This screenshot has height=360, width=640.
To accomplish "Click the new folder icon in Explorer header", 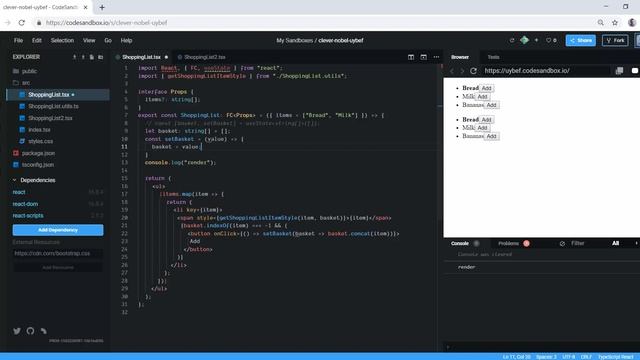I will tap(100, 57).
